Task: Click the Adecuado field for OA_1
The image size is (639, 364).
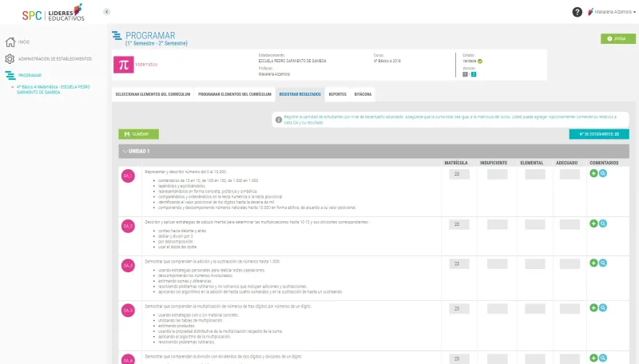Action: click(570, 174)
